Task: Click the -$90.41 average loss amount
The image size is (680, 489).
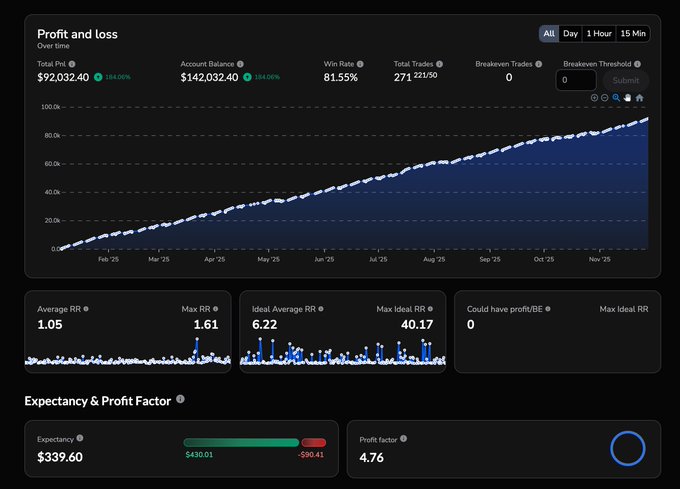Action: tap(311, 455)
